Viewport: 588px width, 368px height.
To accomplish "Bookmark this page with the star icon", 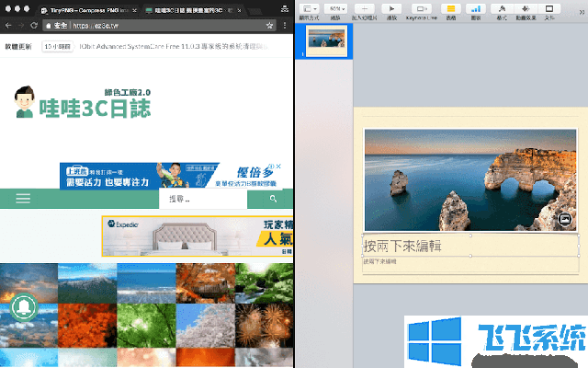I will (x=269, y=25).
